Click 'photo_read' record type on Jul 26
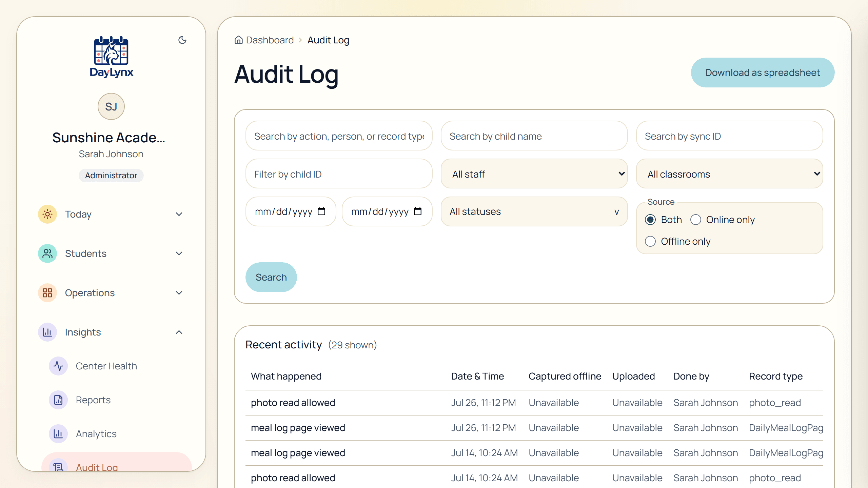Screen dimensions: 868x488 pyautogui.click(x=775, y=403)
